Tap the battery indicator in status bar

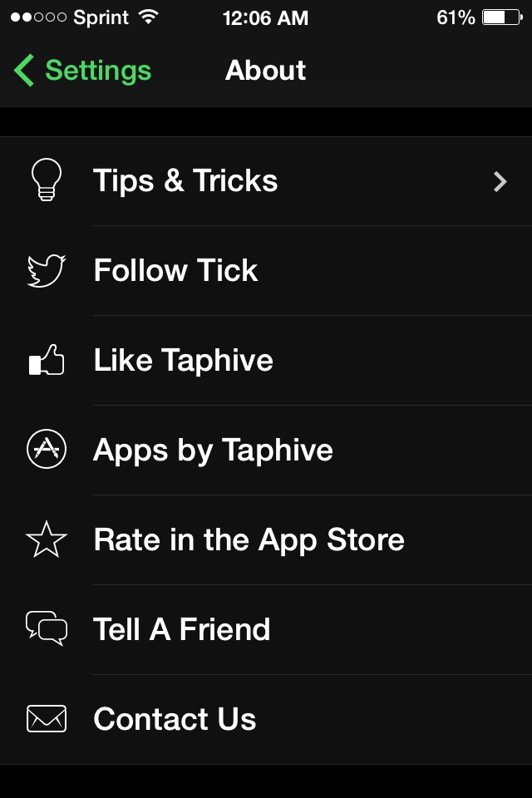pyautogui.click(x=500, y=17)
